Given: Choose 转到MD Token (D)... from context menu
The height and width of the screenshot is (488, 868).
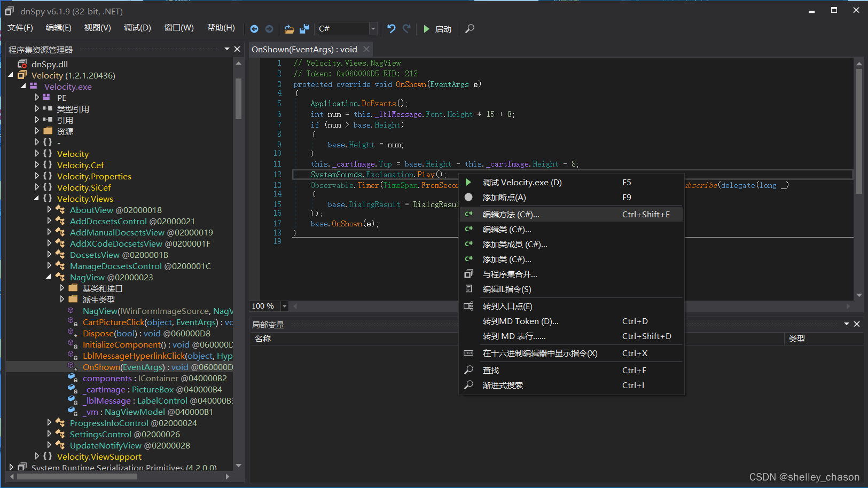Looking at the screenshot, I should coord(572,321).
